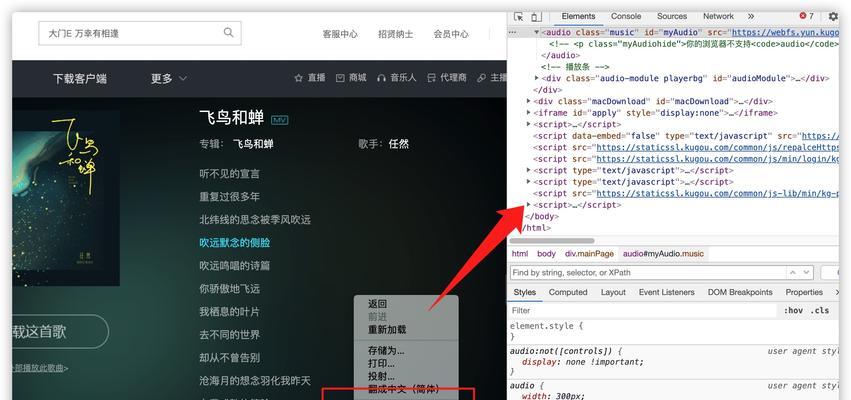The height and width of the screenshot is (400, 851).
Task: Expand the last script node before </body>
Action: click(529, 205)
